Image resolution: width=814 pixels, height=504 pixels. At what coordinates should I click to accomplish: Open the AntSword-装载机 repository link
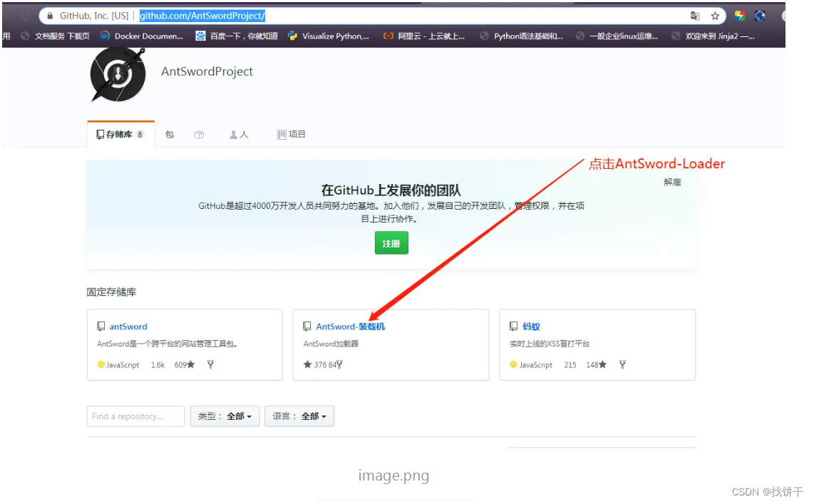(x=351, y=326)
